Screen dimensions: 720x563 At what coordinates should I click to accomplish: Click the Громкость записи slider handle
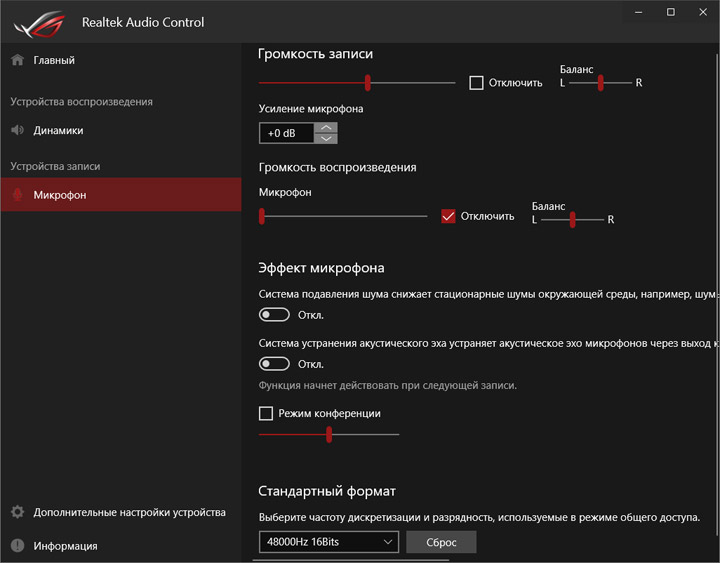[x=368, y=83]
